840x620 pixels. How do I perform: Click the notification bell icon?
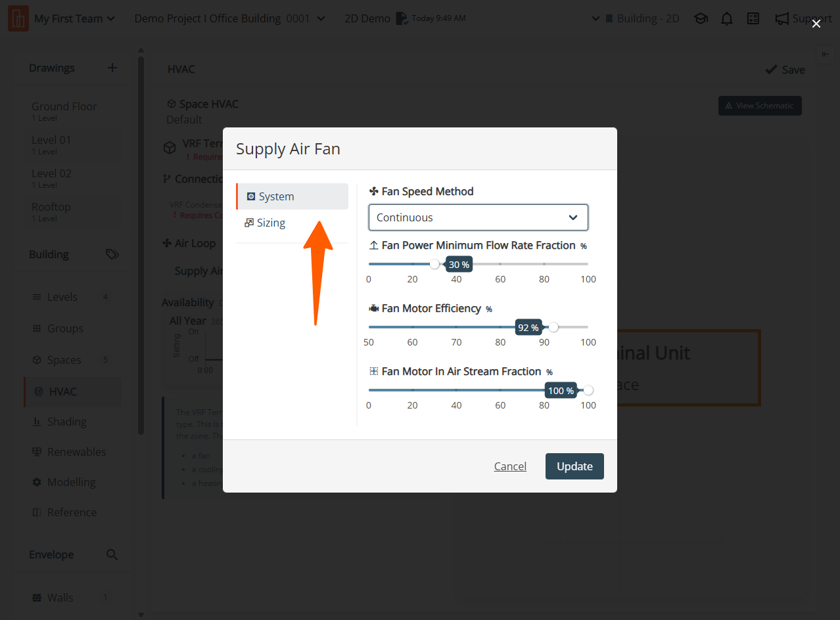pos(726,19)
